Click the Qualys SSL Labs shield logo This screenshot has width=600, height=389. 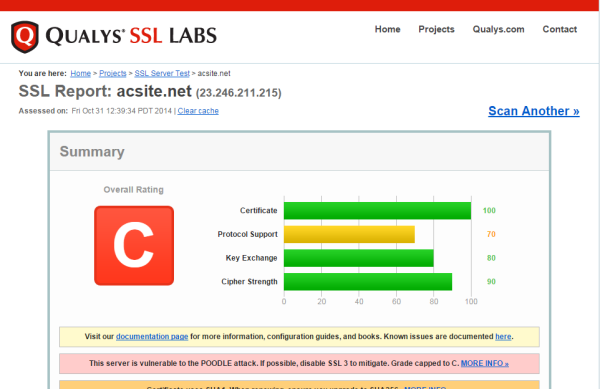(25, 37)
